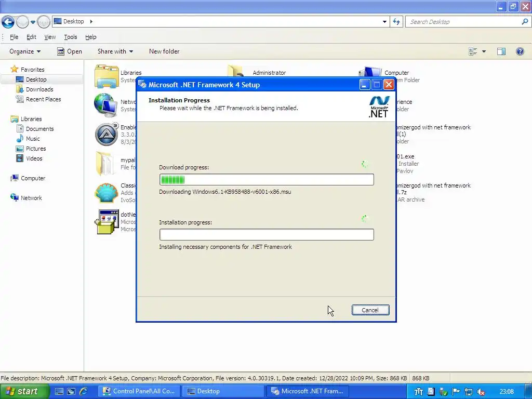
Task: Switch to Desktop taskbar window
Action: pyautogui.click(x=223, y=391)
